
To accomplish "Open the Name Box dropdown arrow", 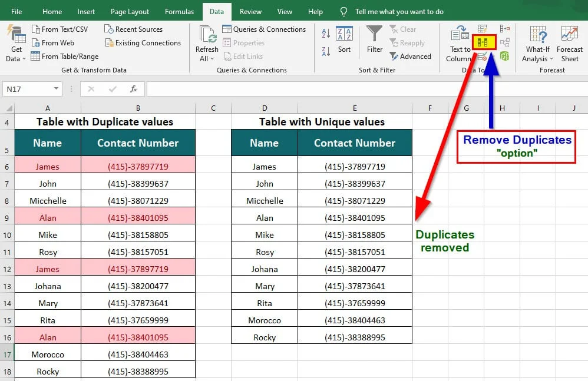I will click(x=55, y=88).
